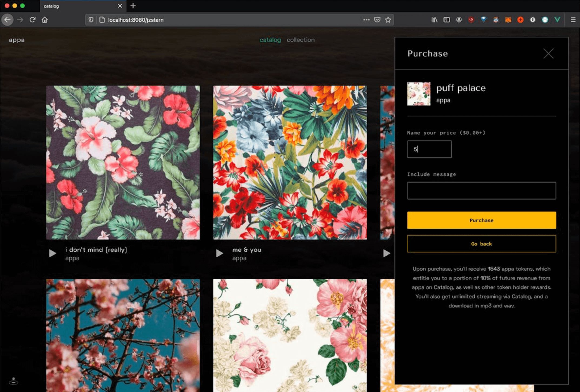
Task: Switch to the collection tab
Action: tap(301, 40)
